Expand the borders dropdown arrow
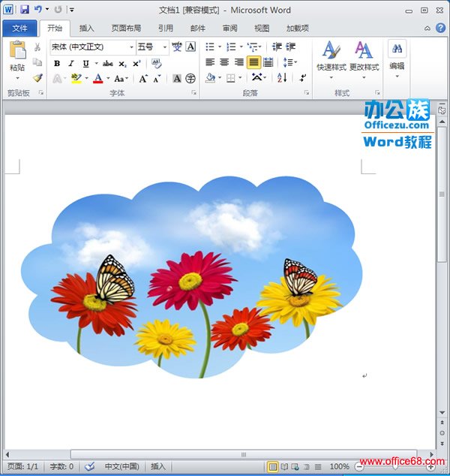The width and height of the screenshot is (450, 476). tap(240, 78)
